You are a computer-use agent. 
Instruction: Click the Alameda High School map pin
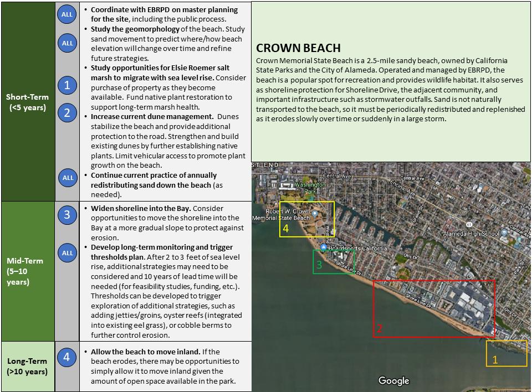click(x=504, y=233)
